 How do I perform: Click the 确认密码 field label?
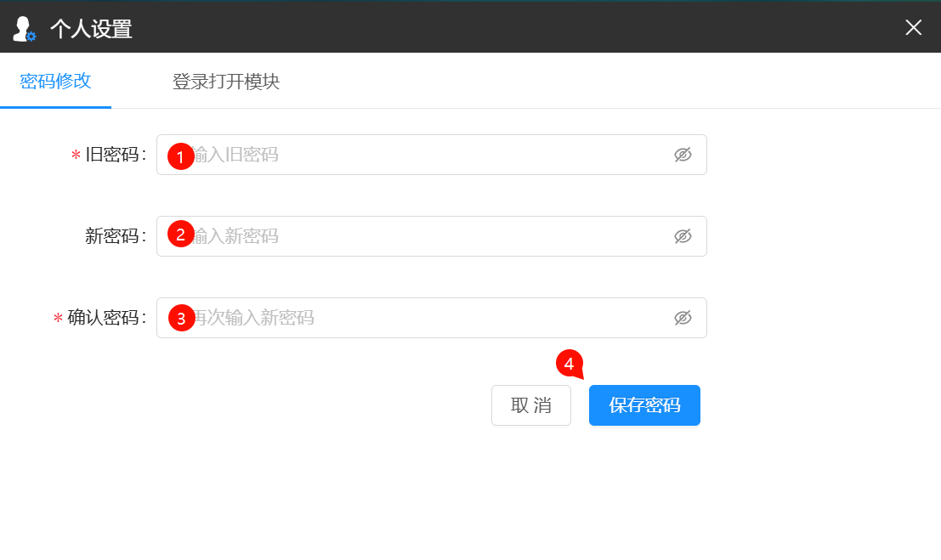(x=103, y=318)
